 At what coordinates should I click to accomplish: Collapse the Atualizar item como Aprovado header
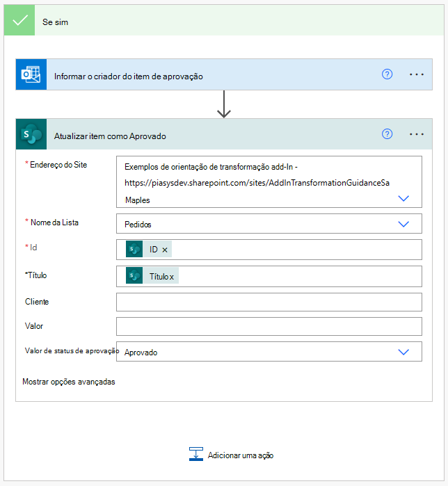click(x=224, y=134)
